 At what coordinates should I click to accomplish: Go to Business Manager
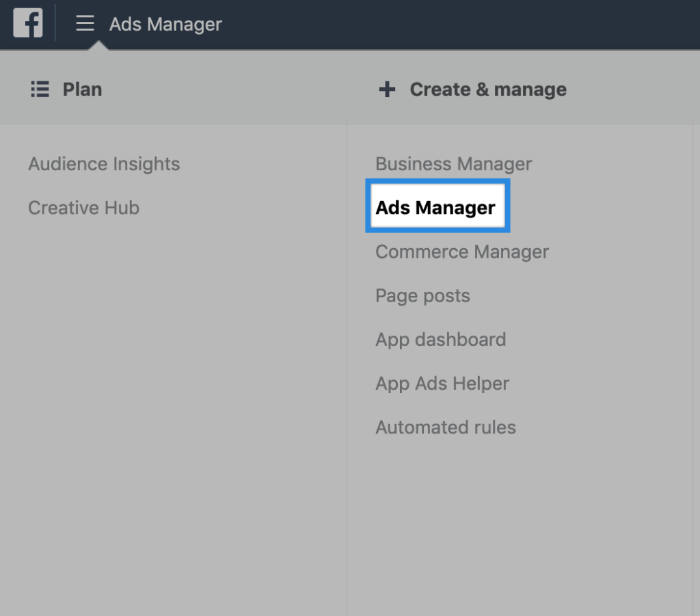(x=453, y=164)
